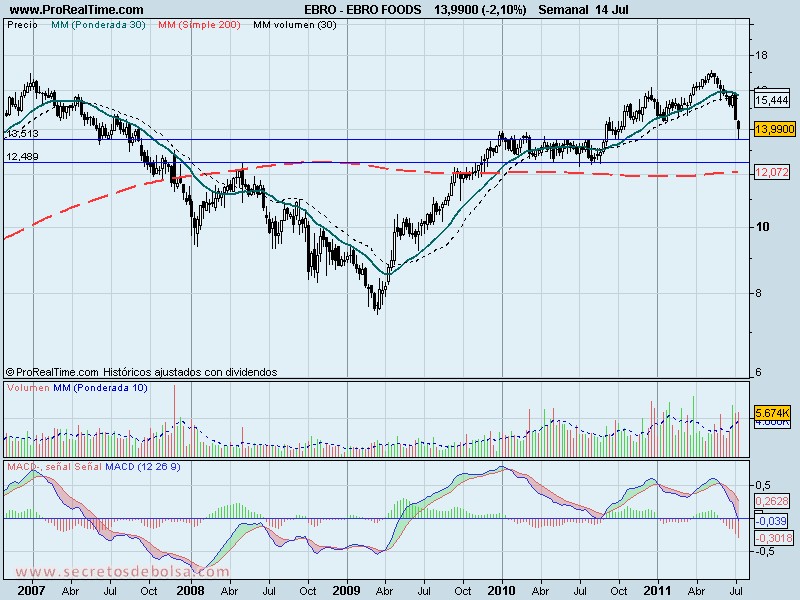The height and width of the screenshot is (600, 800).
Task: Click the red 12,072 average price tag
Action: click(x=772, y=172)
